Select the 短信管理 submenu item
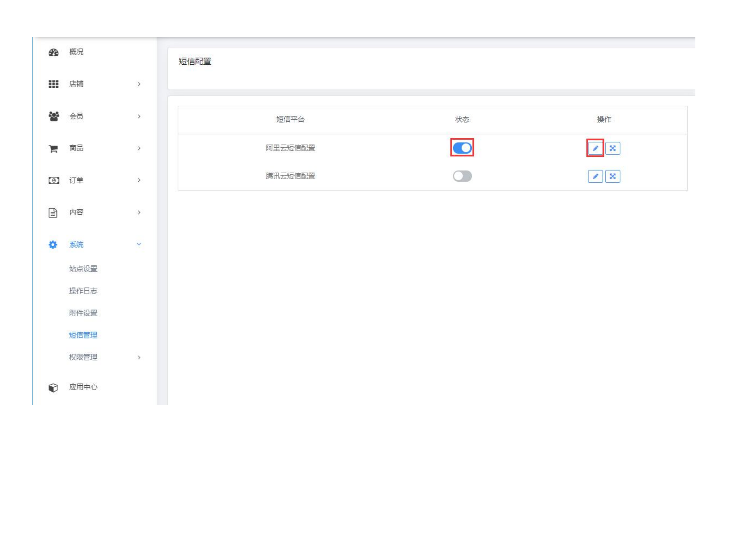Screen dimensions: 756x534 click(83, 335)
